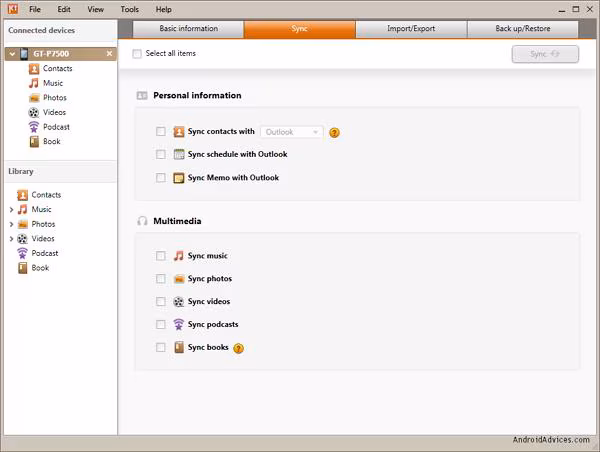Click the Photos icon under GT-P7500
Viewport: 600px width, 452px height.
[x=34, y=98]
